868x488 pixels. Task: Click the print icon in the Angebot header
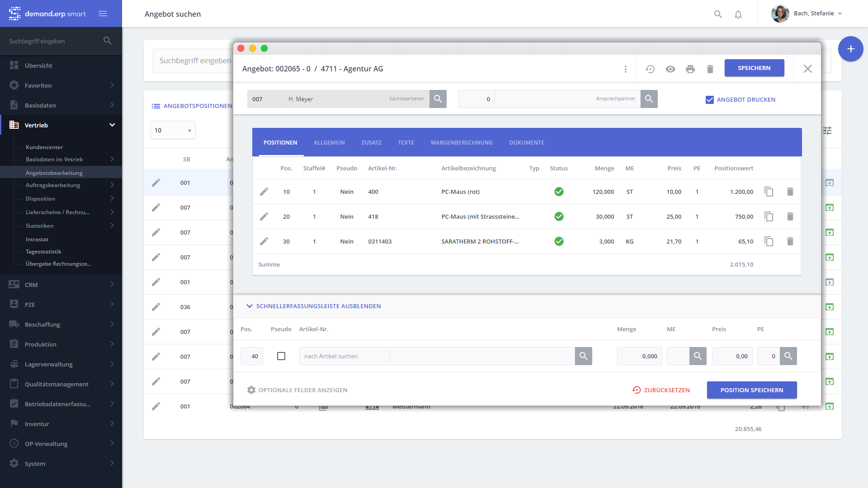[x=690, y=69]
